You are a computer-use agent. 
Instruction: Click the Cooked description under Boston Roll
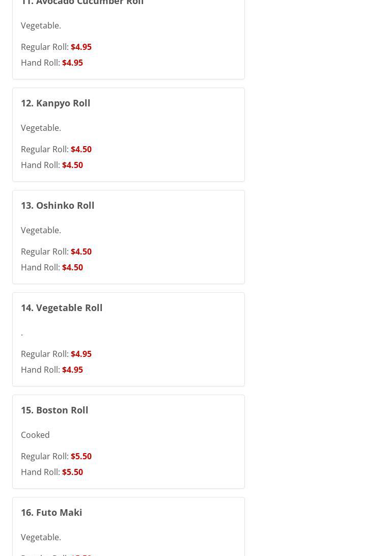(x=35, y=435)
